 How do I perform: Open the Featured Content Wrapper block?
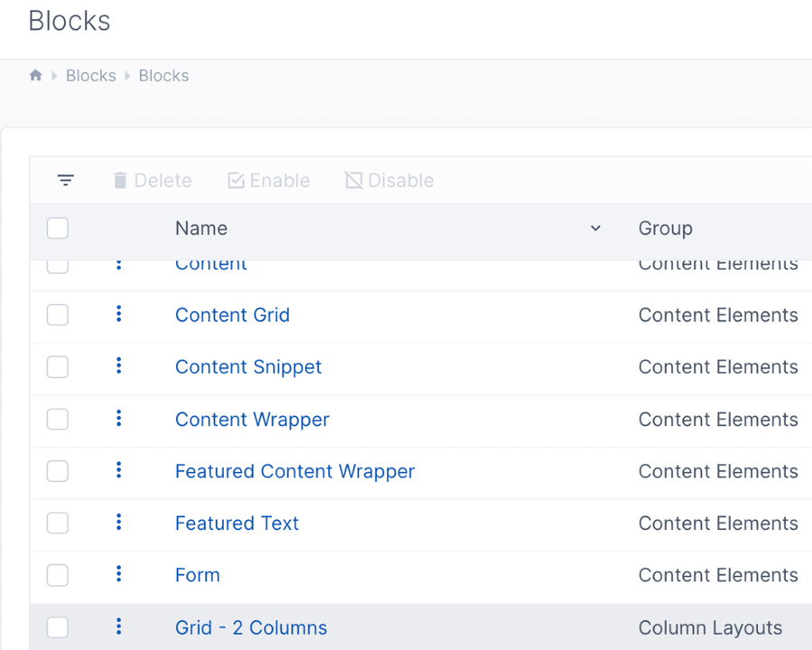point(295,471)
